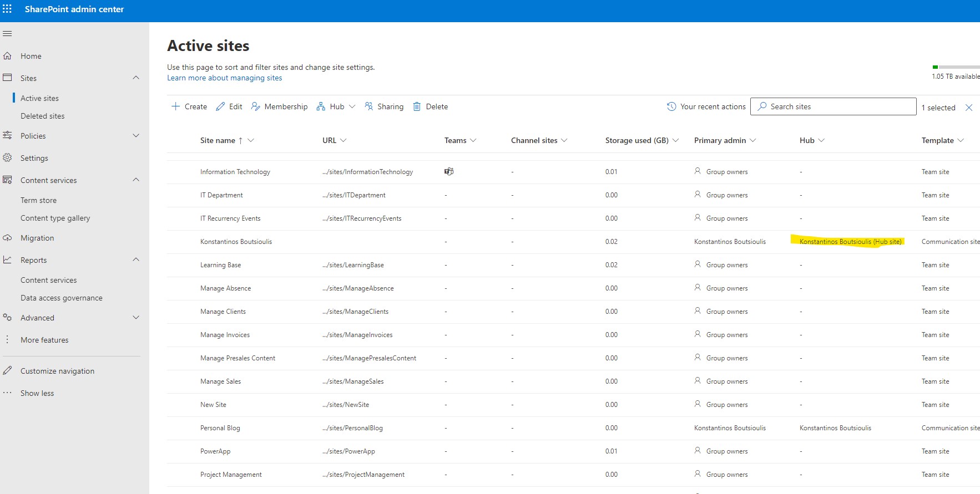Click the search magnifier icon
This screenshot has height=494, width=980.
tap(762, 106)
